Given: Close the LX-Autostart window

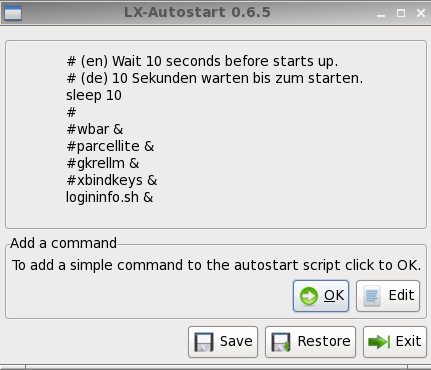Looking at the screenshot, I should [421, 13].
